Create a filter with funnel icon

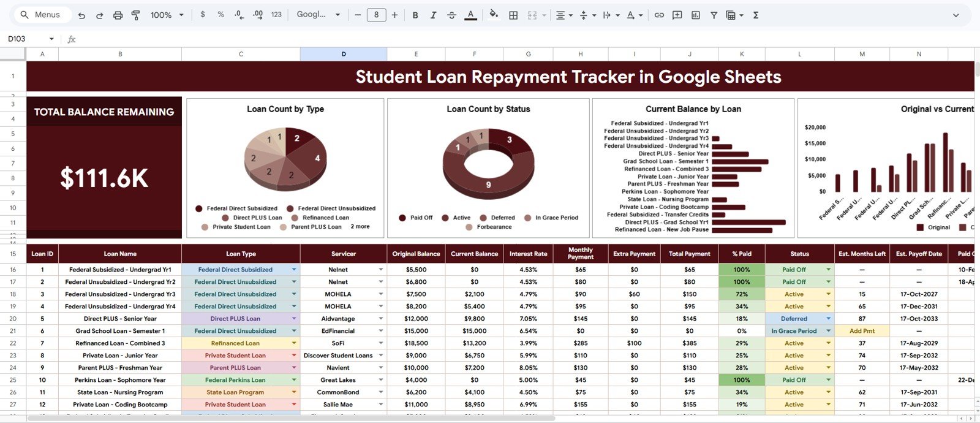[714, 15]
